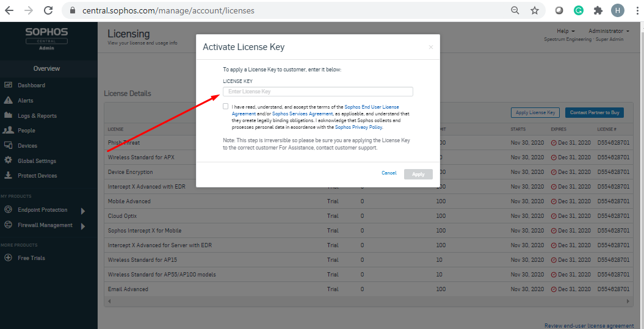Click the Endpoint Protection shield icon
The image size is (644, 329).
coord(8,210)
